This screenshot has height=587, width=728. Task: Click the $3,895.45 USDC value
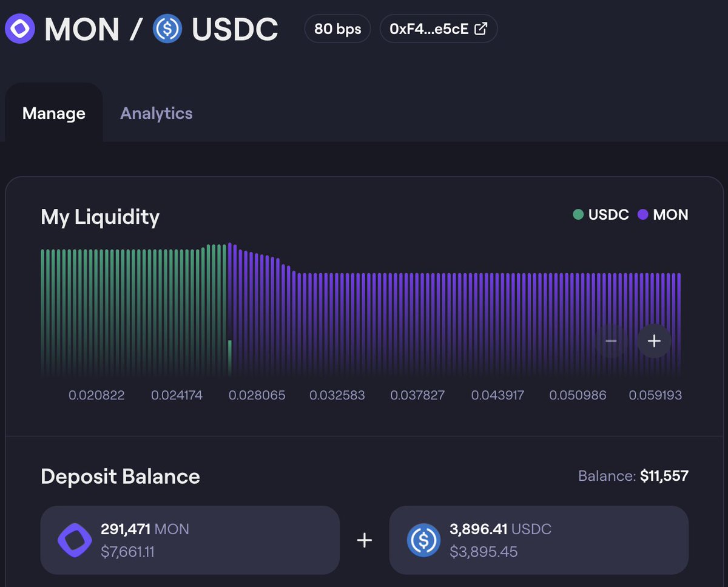tap(484, 552)
